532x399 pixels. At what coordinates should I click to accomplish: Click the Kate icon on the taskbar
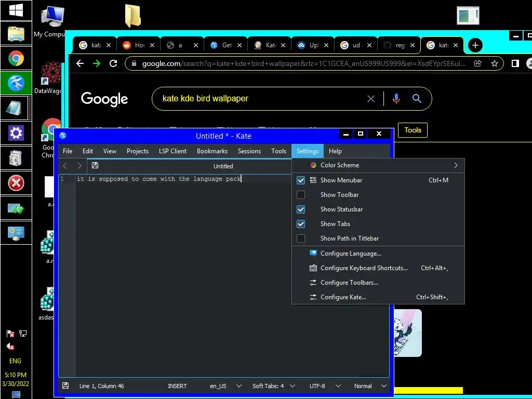tap(16, 83)
